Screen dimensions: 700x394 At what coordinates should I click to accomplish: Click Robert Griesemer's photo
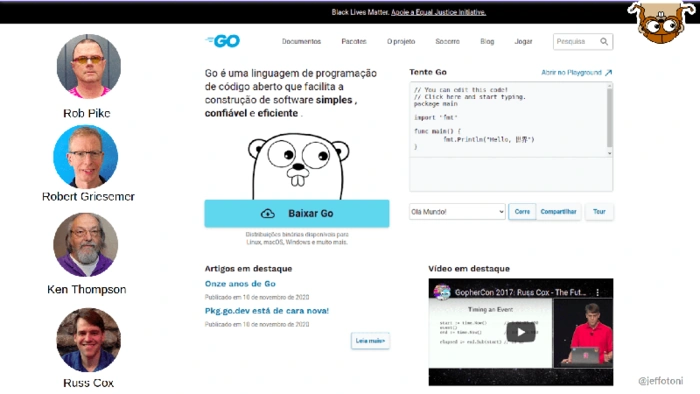[x=86, y=157]
